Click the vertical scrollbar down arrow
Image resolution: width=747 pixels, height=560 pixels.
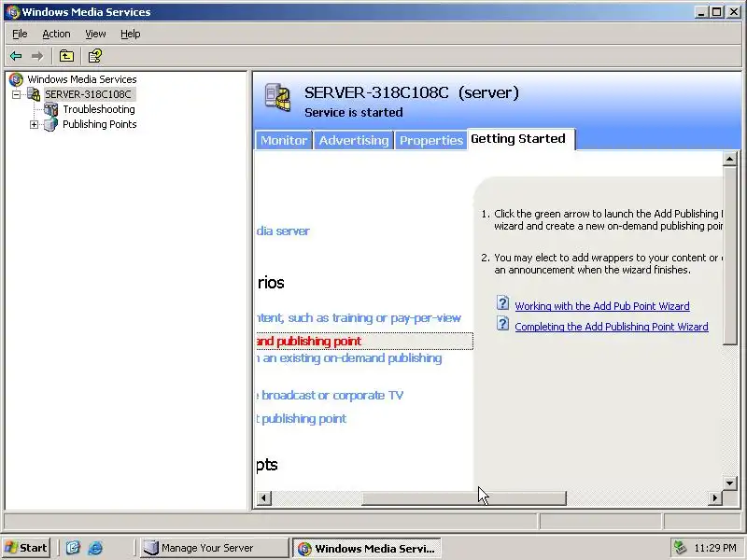coord(729,483)
